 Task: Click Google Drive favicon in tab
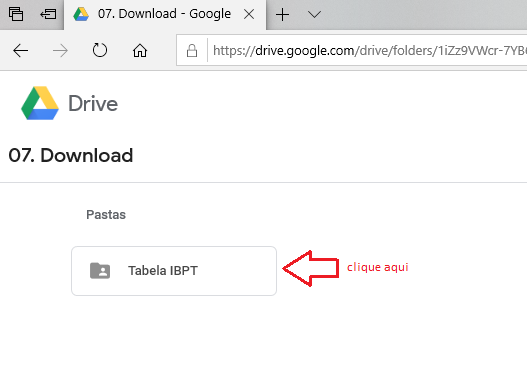81,14
